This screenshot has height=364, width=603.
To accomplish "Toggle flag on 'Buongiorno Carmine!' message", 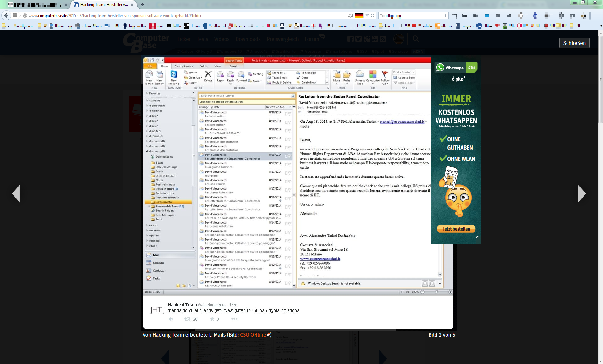I will [x=289, y=165].
